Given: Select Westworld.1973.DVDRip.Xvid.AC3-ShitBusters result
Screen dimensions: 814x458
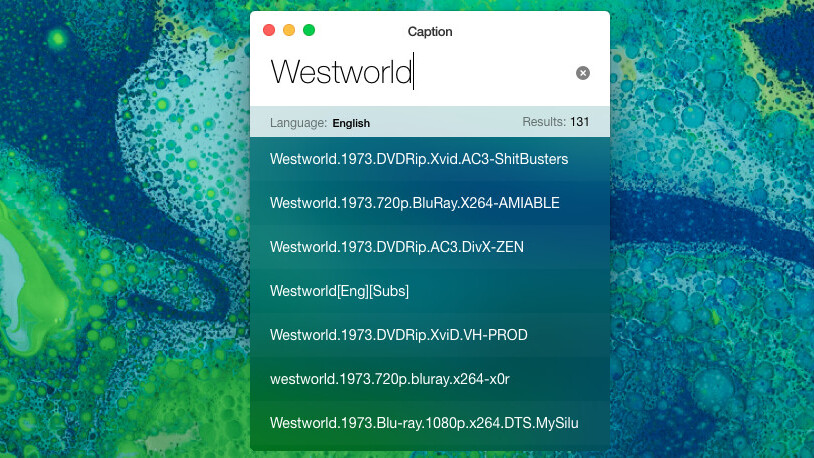Looking at the screenshot, I should click(419, 159).
